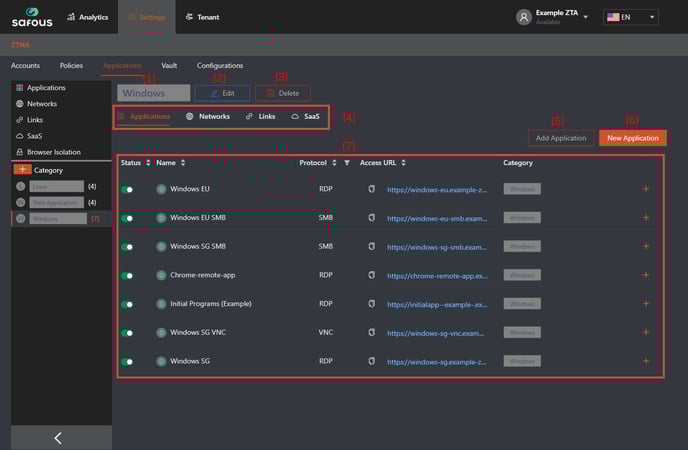Open the EN language dropdown

click(630, 17)
